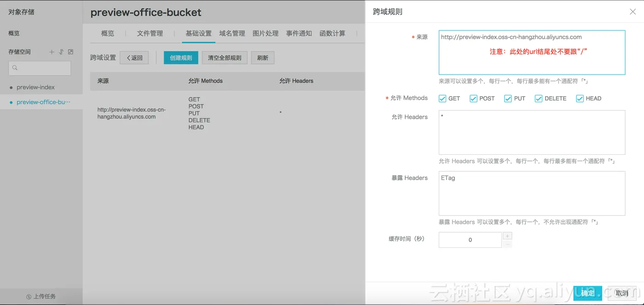Screen dimensions: 644x305
Task: Click the 对象存储 sidebar title
Action: (x=21, y=12)
